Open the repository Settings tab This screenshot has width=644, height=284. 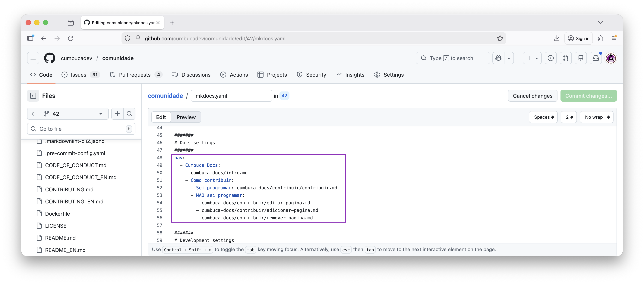point(389,75)
